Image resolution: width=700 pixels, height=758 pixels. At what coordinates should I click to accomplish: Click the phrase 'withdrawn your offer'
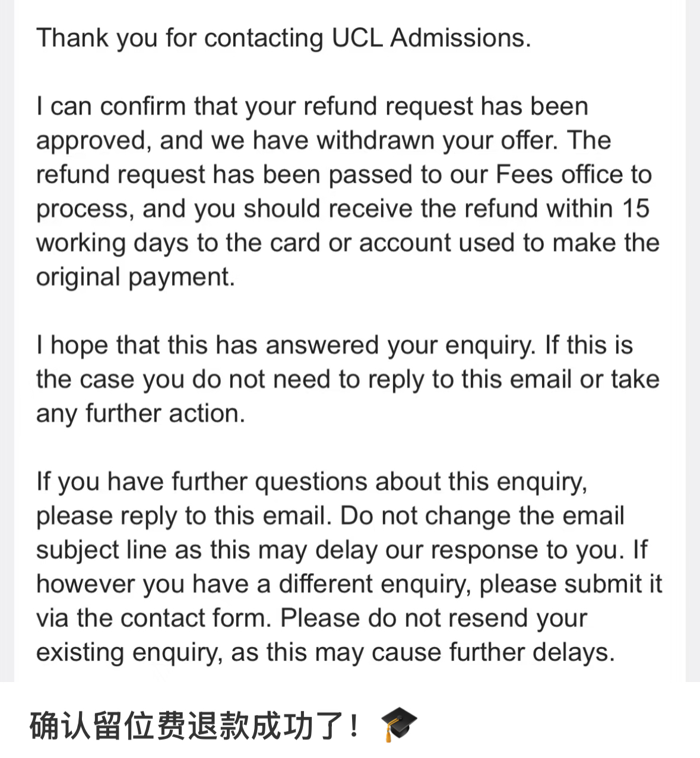(437, 141)
